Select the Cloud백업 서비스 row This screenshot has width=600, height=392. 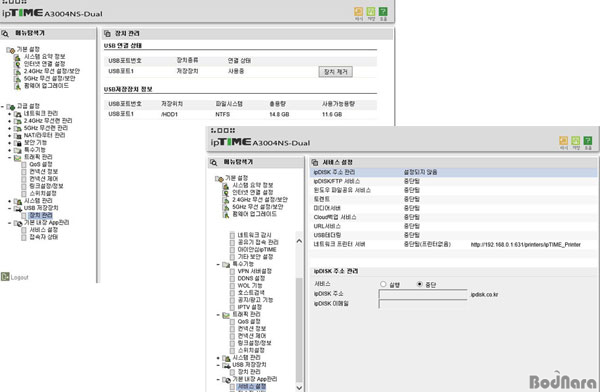[453, 217]
